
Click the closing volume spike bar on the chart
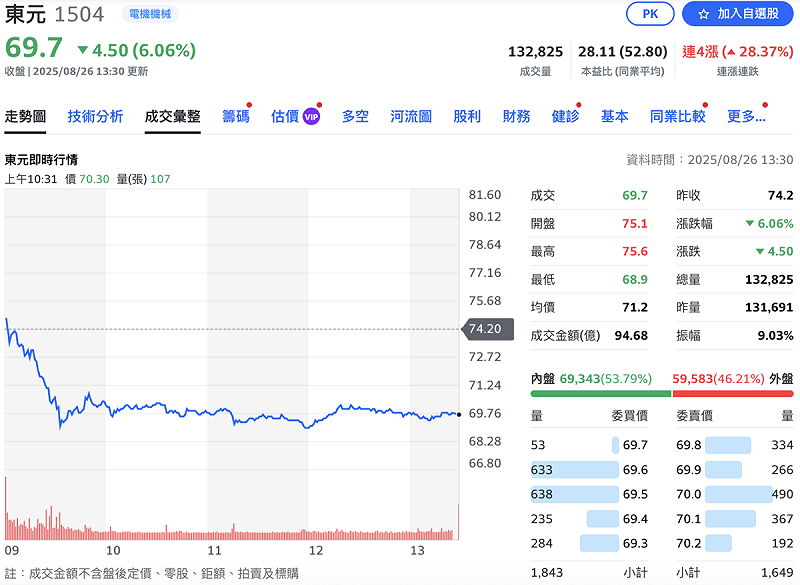pos(458,522)
